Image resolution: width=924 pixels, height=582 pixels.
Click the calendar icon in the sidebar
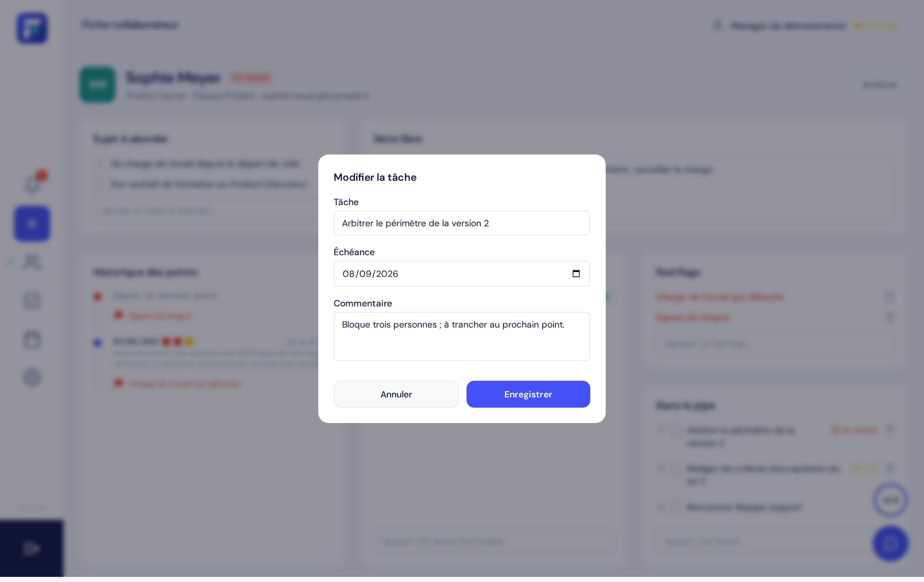(32, 339)
